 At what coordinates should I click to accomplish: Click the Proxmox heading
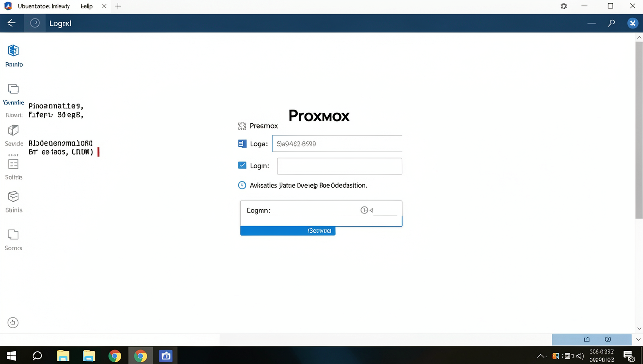(x=319, y=116)
